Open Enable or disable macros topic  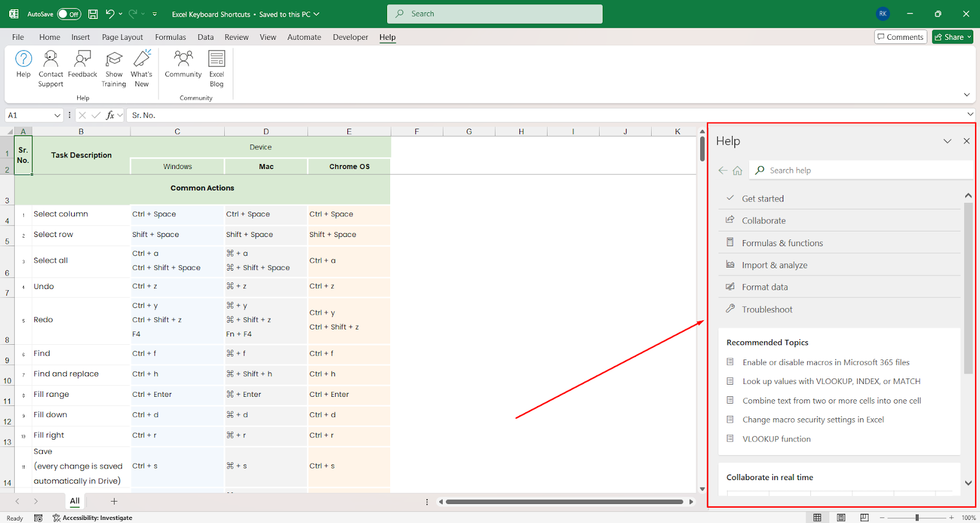[826, 362]
